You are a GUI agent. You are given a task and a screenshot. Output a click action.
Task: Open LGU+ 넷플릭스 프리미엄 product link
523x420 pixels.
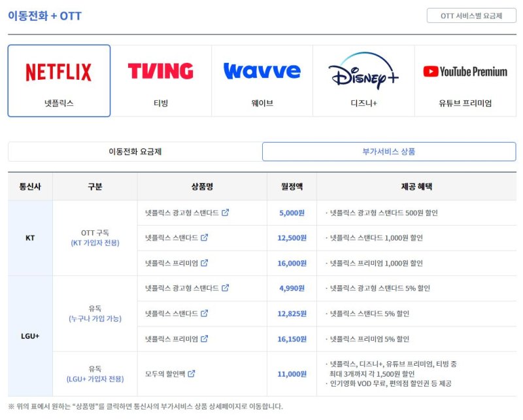point(171,339)
